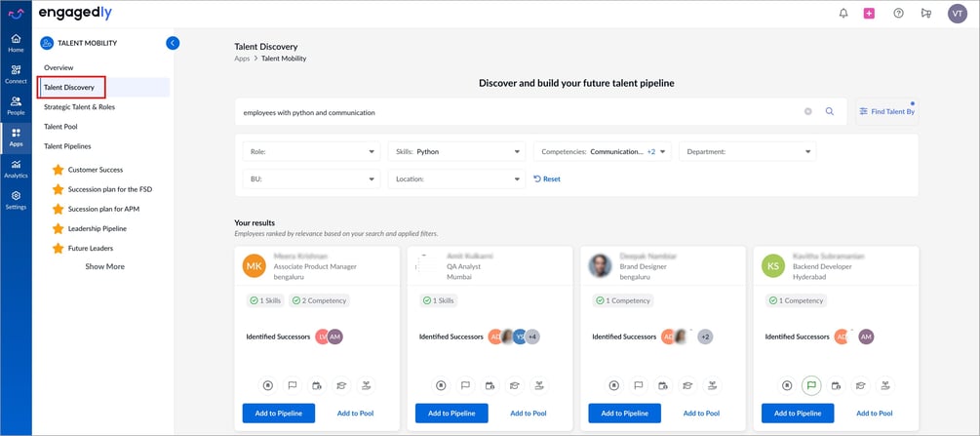Image resolution: width=980 pixels, height=436 pixels.
Task: Click circled R icon on QA Analyst card
Action: (441, 385)
